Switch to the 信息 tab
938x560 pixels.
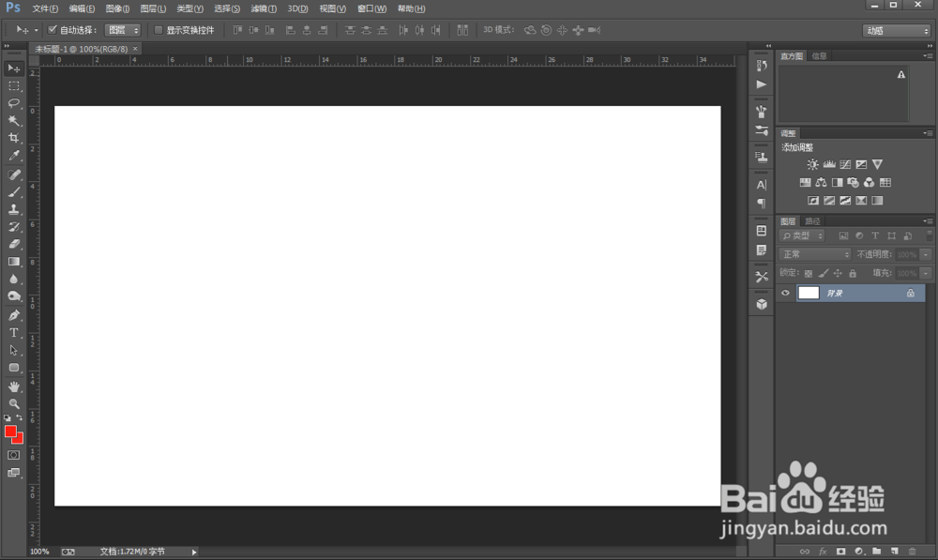click(x=819, y=55)
